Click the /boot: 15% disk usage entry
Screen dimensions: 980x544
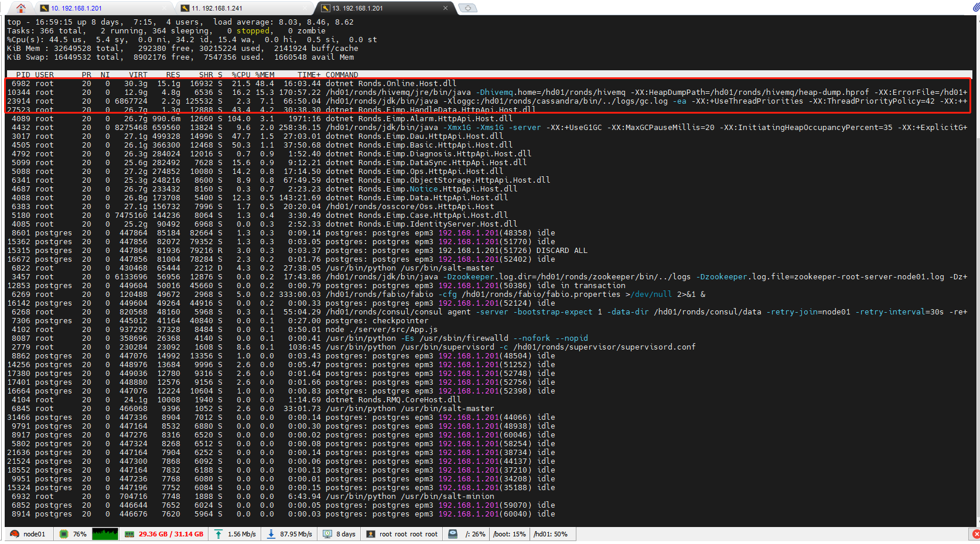510,534
